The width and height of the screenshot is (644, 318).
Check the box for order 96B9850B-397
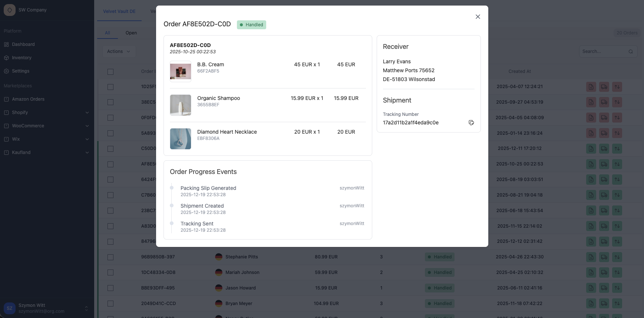click(x=110, y=257)
